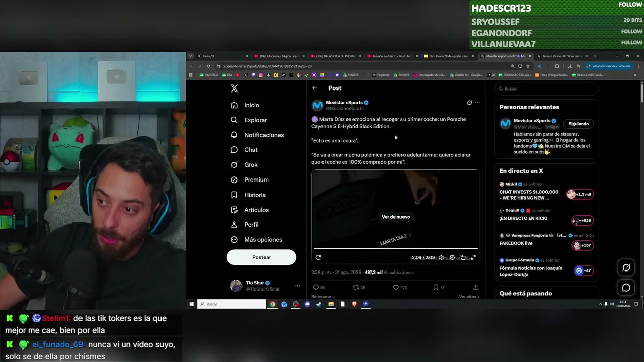Open the Premium page from the sidebar
This screenshot has width=644, height=362.
[x=250, y=180]
